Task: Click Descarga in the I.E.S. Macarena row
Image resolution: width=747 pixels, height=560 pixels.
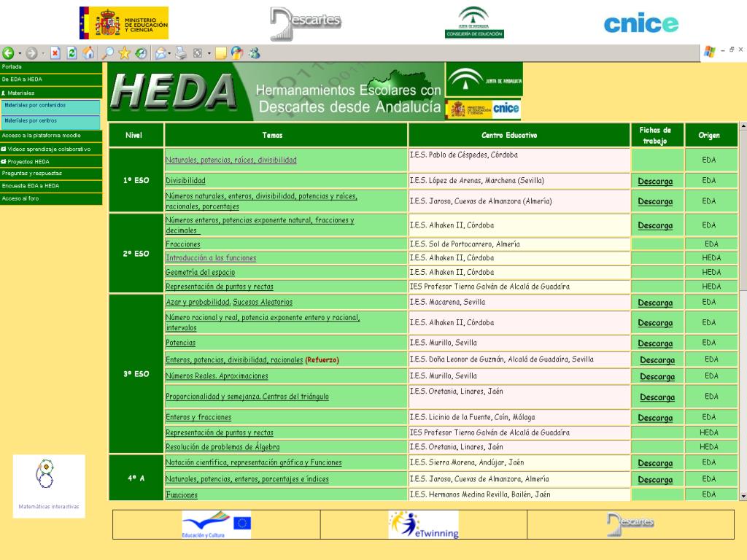Action: tap(655, 303)
